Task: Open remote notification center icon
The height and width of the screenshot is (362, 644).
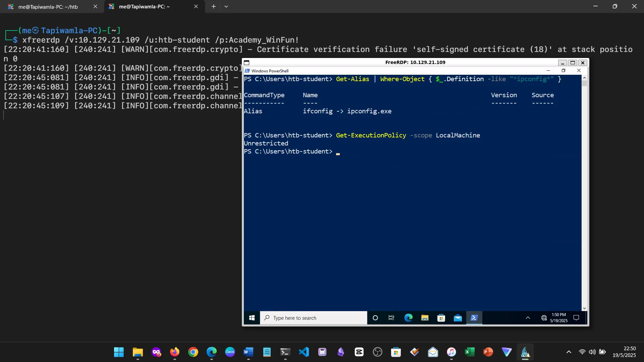Action: tap(576, 318)
